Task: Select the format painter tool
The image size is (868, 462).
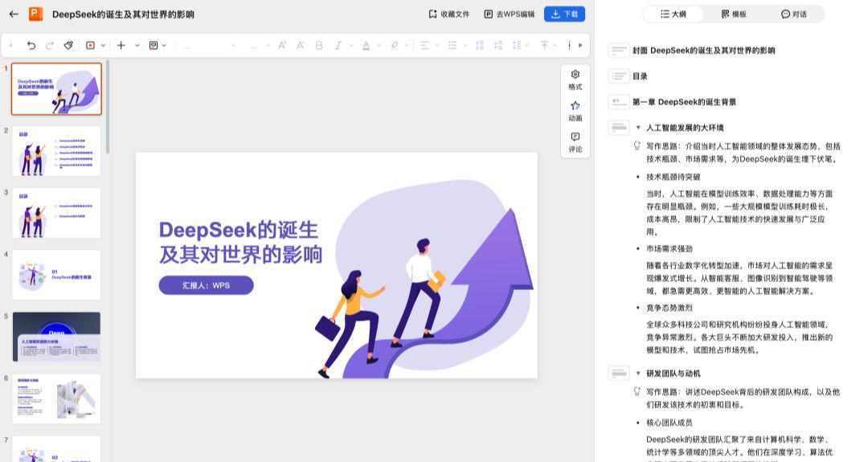Action: point(68,45)
